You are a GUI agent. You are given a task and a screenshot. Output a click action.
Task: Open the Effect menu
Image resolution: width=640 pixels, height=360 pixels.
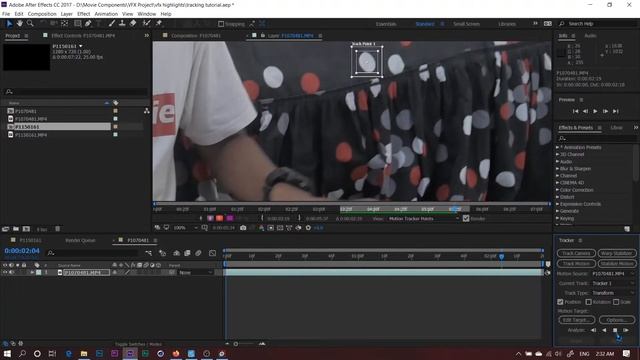84,14
